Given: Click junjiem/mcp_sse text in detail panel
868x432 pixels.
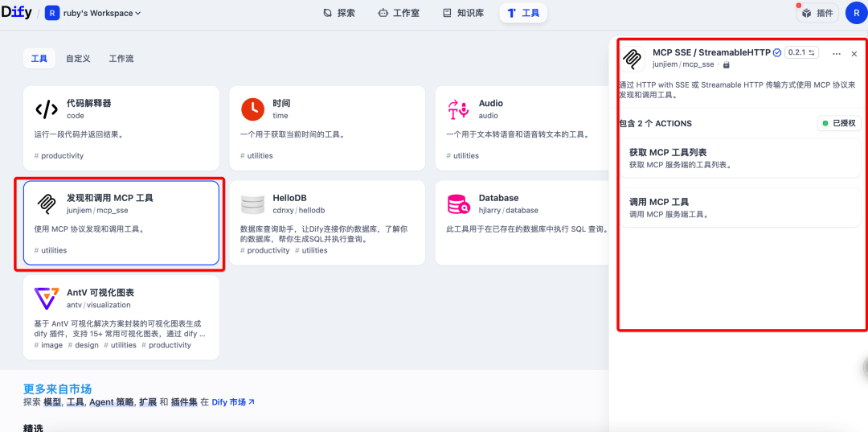Looking at the screenshot, I should pyautogui.click(x=684, y=64).
